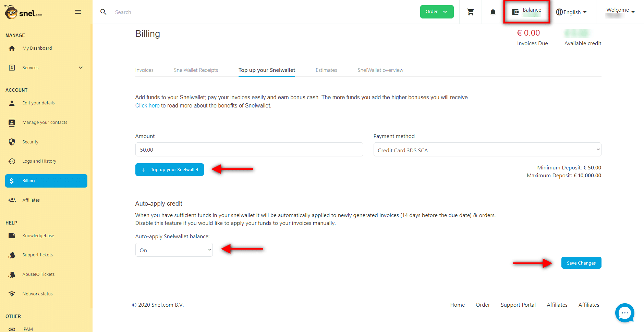Select Top up your Snelwallet tab
This screenshot has height=332, width=644.
pyautogui.click(x=267, y=70)
